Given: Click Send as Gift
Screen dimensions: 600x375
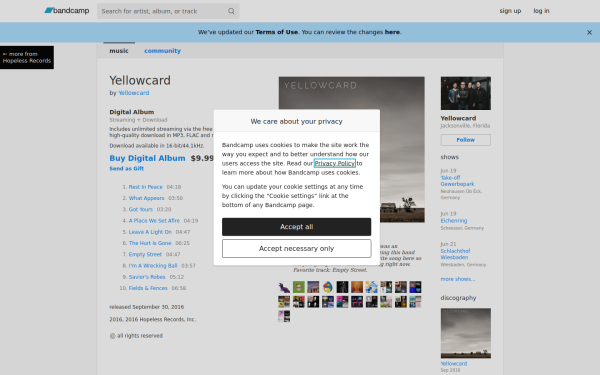Looking at the screenshot, I should 126,168.
